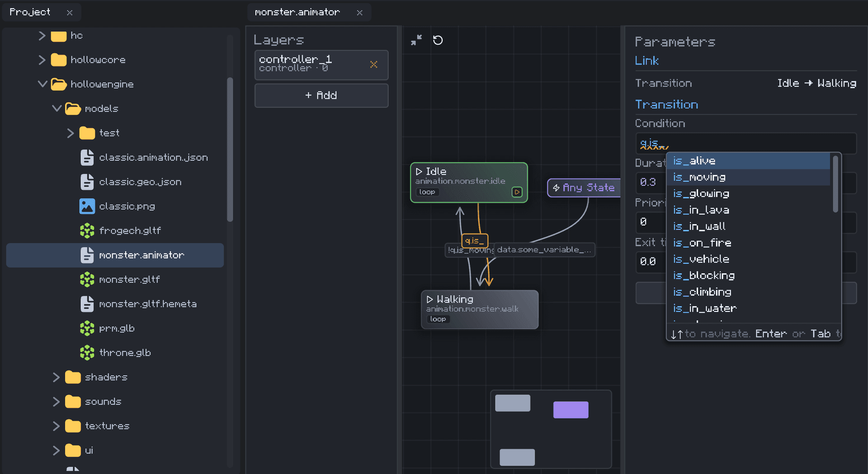Image resolution: width=868 pixels, height=474 pixels.
Task: Click the classic.geo.json file icon
Action: pos(87,182)
